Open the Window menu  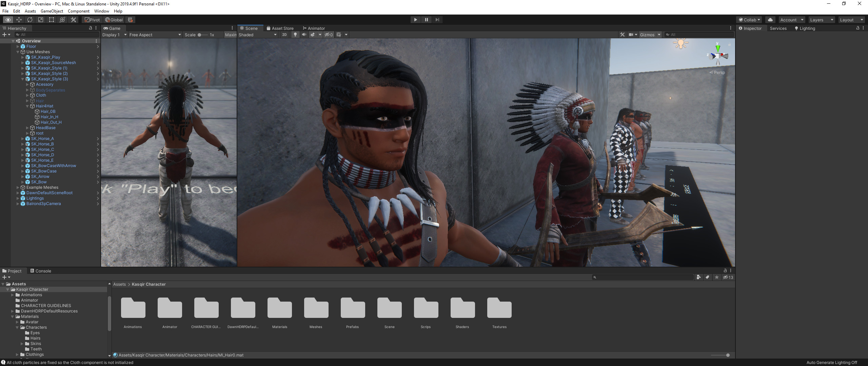[x=102, y=11]
